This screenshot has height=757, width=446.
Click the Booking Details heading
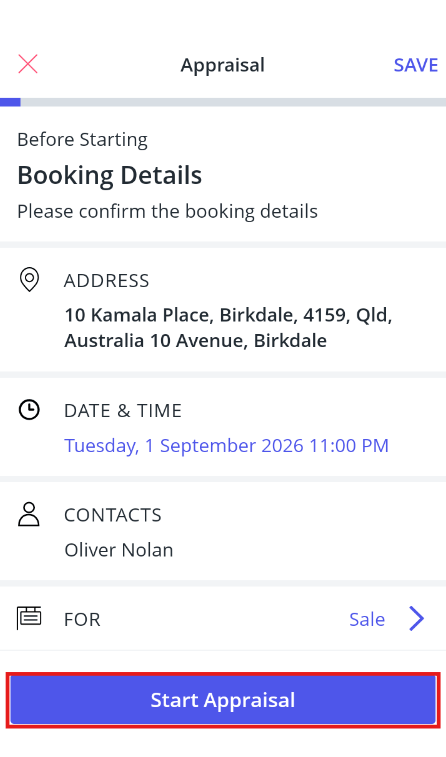click(110, 175)
